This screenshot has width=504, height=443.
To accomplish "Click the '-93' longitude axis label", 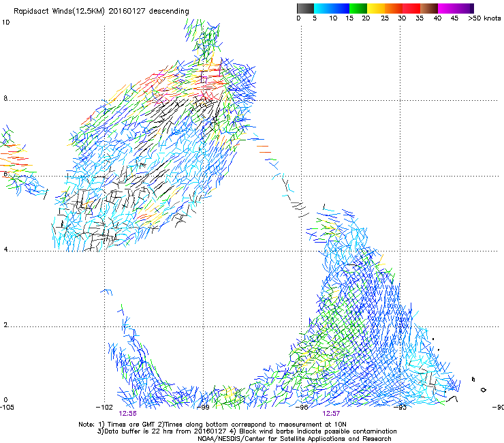I will click(x=400, y=408).
